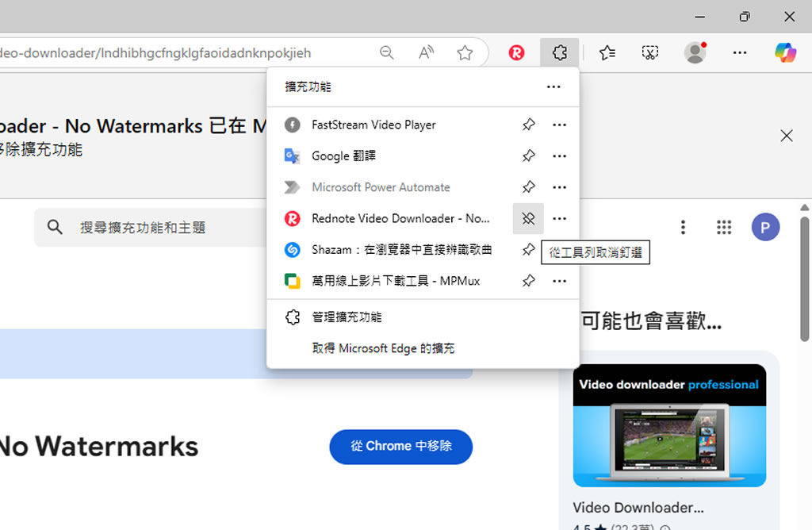Open the screenshot capture toolbar icon

click(x=650, y=52)
